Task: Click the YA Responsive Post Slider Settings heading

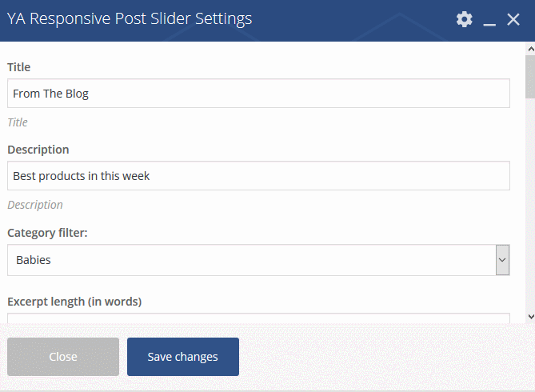Action: coord(130,18)
